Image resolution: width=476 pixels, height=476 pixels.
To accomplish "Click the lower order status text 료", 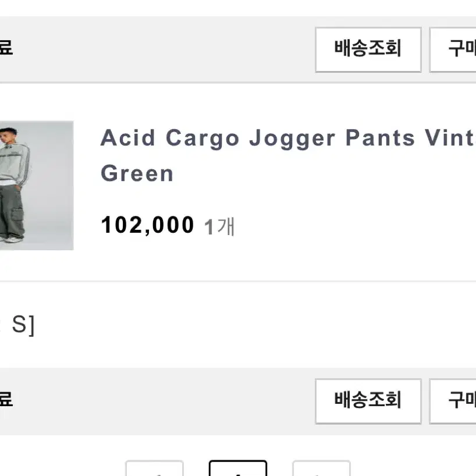I will [6, 399].
